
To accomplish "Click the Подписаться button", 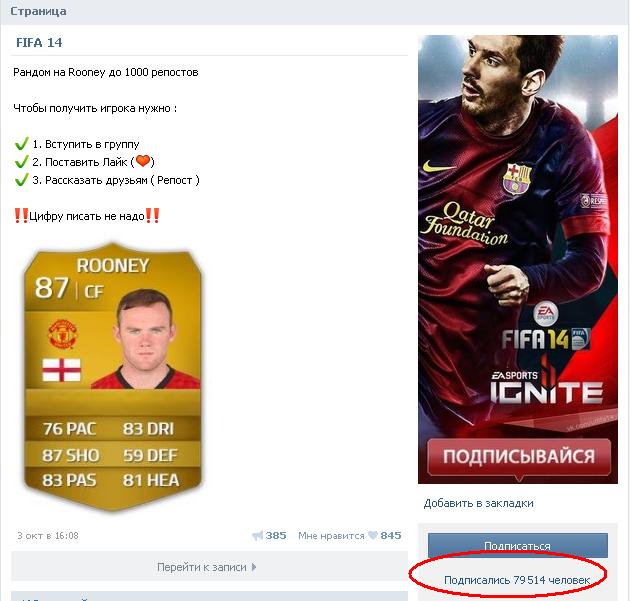I will (518, 545).
